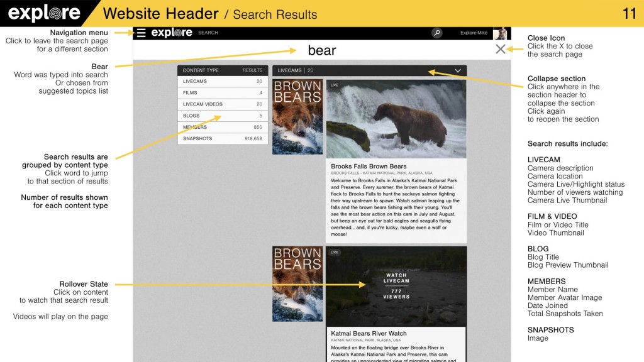Jump to Livecam Videos results
Viewport: 644px width, 362px height.
point(203,104)
